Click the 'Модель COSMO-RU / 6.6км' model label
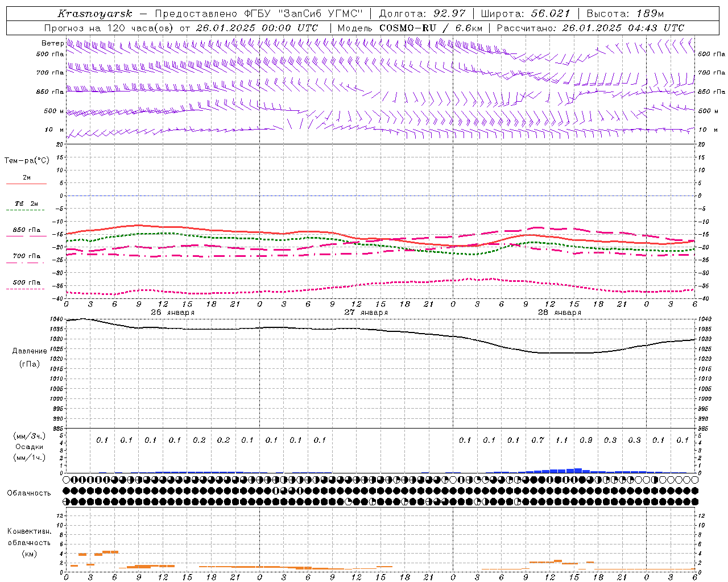Image resolution: width=728 pixels, height=582 pixels. point(409,28)
